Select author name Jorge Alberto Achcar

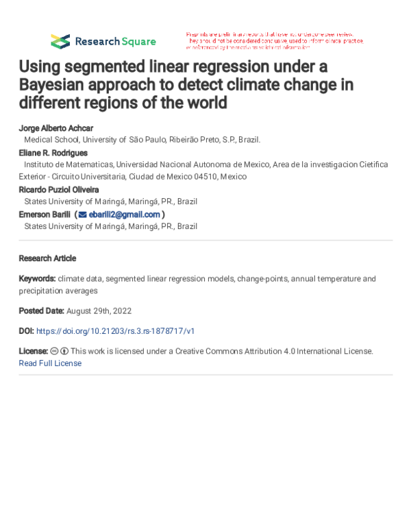(x=58, y=128)
